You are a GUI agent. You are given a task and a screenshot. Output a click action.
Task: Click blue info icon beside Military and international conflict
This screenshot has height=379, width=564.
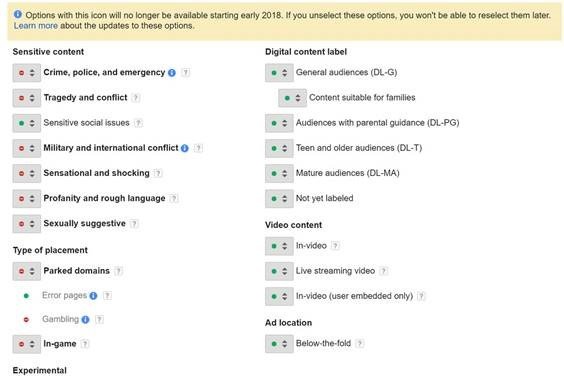(x=185, y=148)
